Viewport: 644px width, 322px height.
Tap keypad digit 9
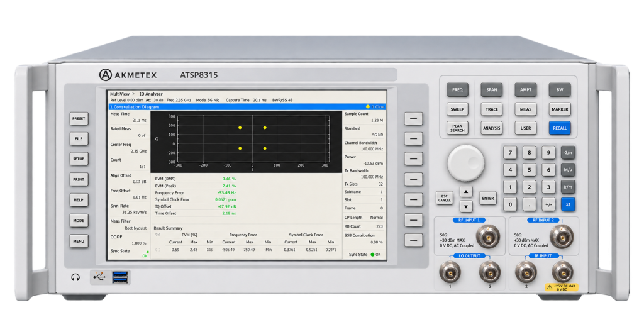pyautogui.click(x=548, y=153)
